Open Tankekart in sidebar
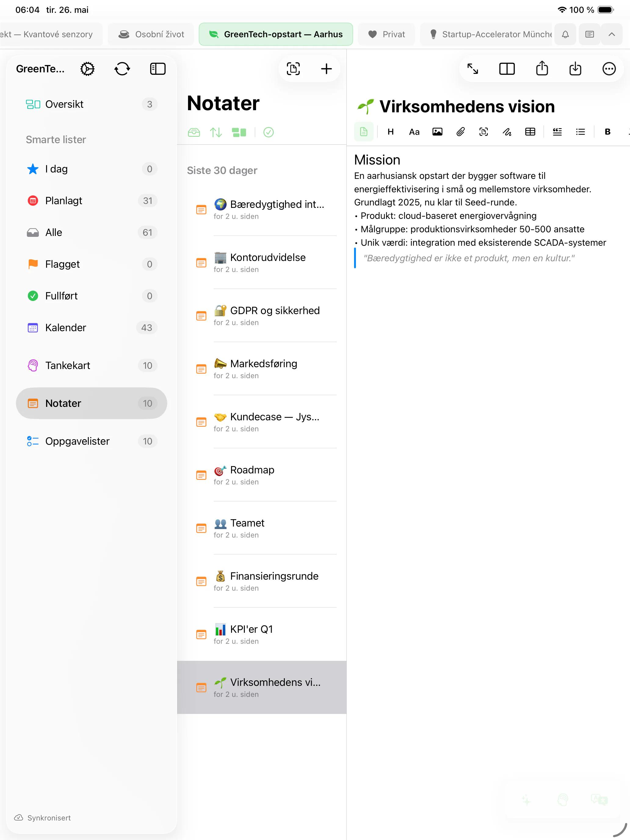The height and width of the screenshot is (840, 630). pos(92,365)
